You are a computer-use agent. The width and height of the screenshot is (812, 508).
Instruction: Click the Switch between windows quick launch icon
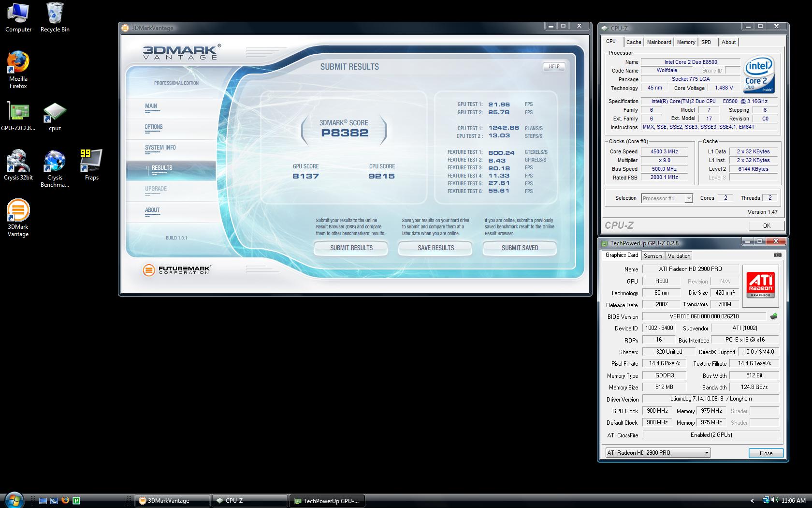coord(54,501)
